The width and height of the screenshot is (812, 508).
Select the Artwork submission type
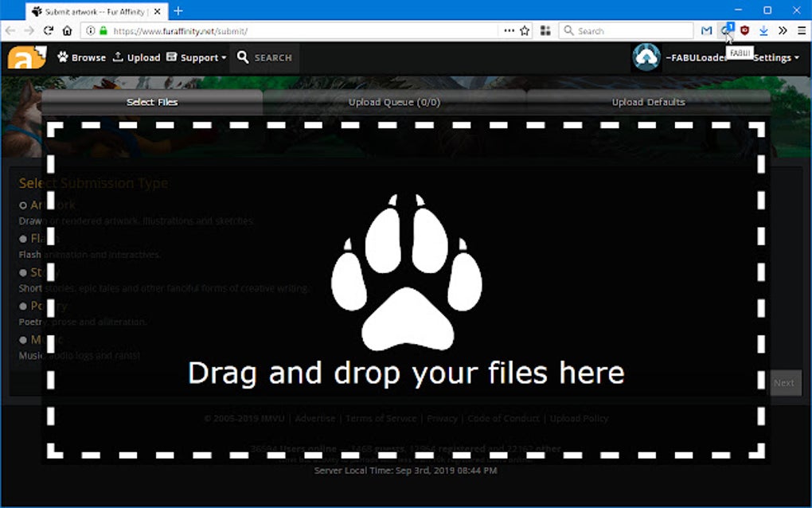coord(23,205)
